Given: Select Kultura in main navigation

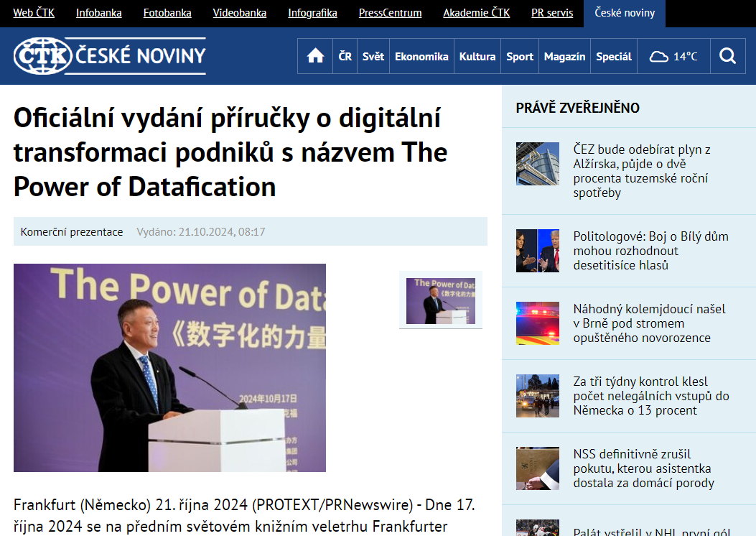Looking at the screenshot, I should [477, 56].
